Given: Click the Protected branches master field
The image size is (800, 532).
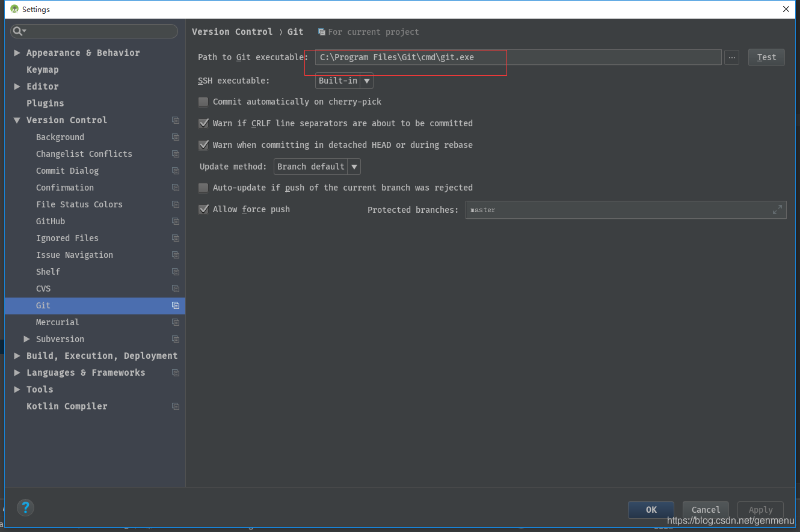Looking at the screenshot, I should (626, 210).
